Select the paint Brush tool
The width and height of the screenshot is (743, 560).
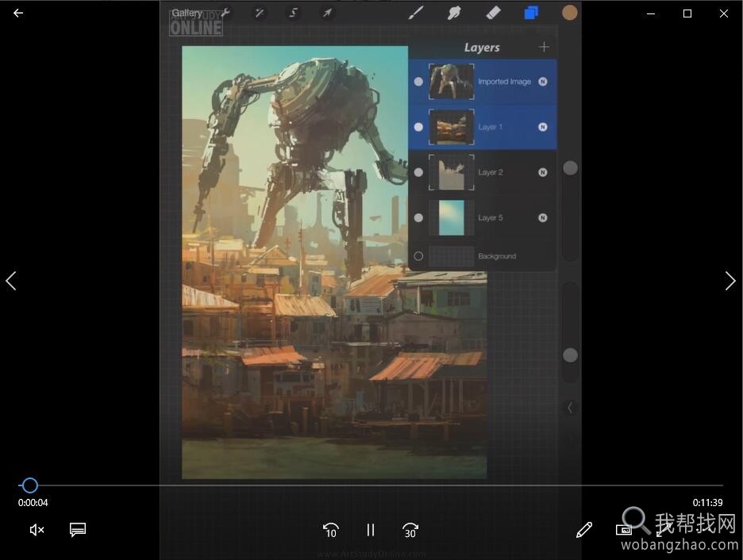(416, 13)
